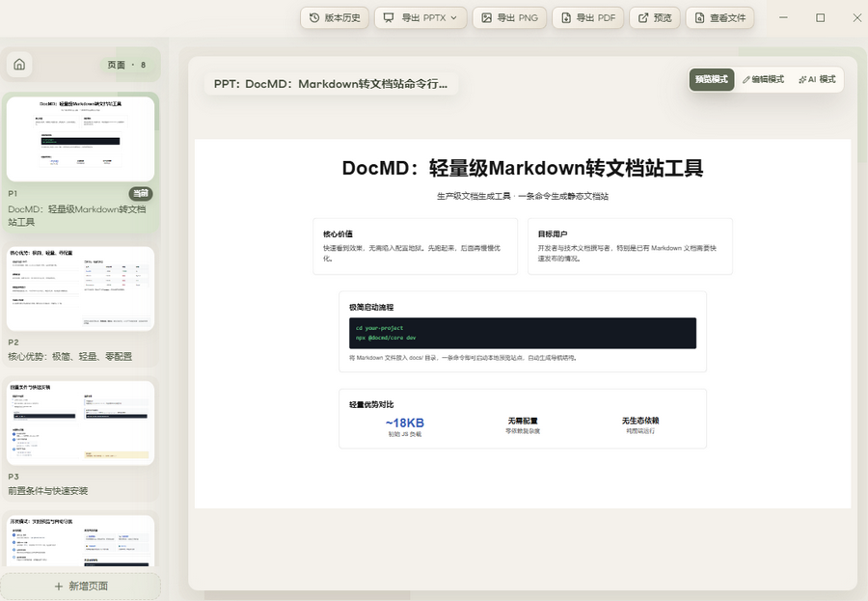Click the home icon in sidebar
The image size is (868, 601).
pos(19,65)
